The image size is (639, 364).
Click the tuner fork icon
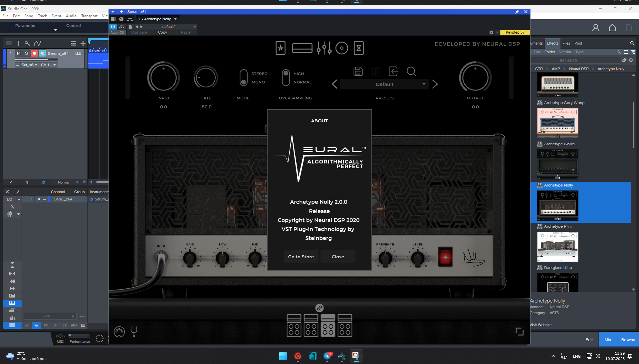[x=134, y=331]
